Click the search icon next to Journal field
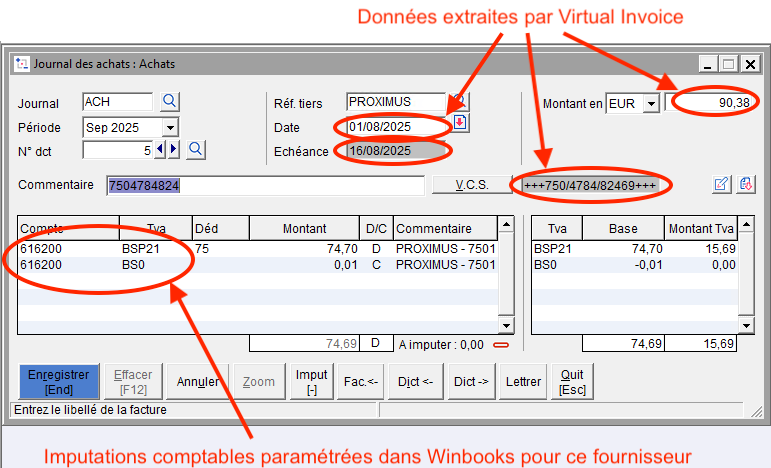Screen dimensions: 771x468 170,102
